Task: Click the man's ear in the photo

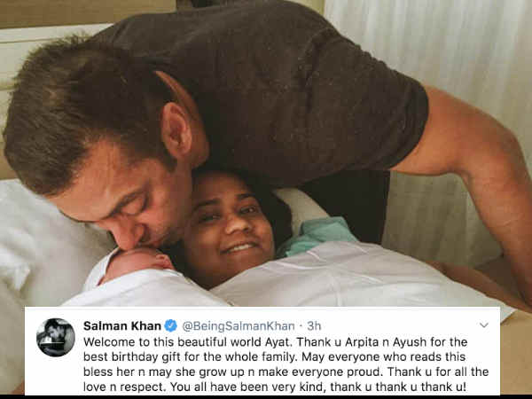Action: point(176,130)
